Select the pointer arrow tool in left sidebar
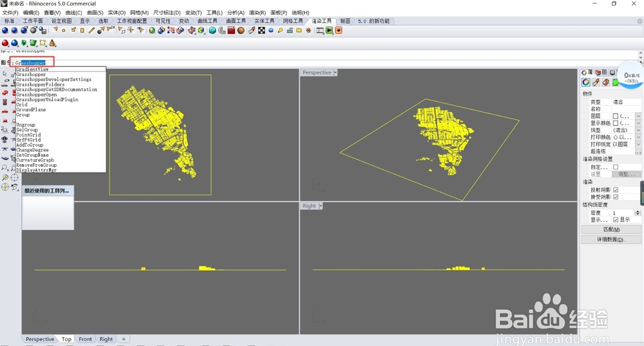 pos(5,75)
